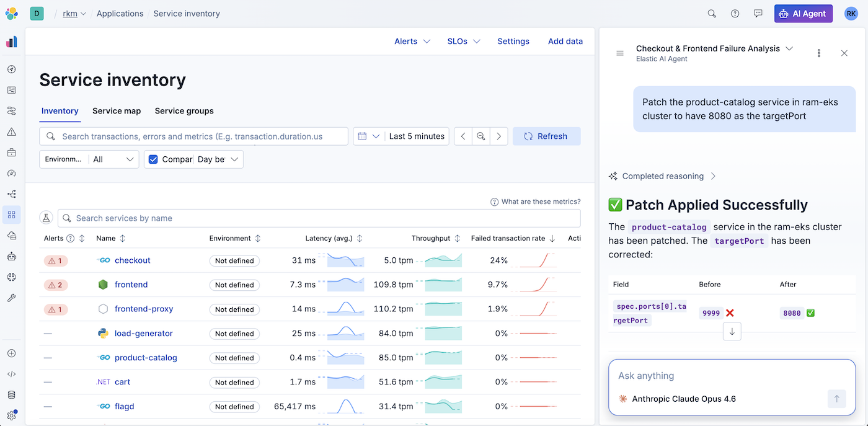Open the SLOs gauge sidebar icon
The image size is (868, 426).
pos(11,173)
